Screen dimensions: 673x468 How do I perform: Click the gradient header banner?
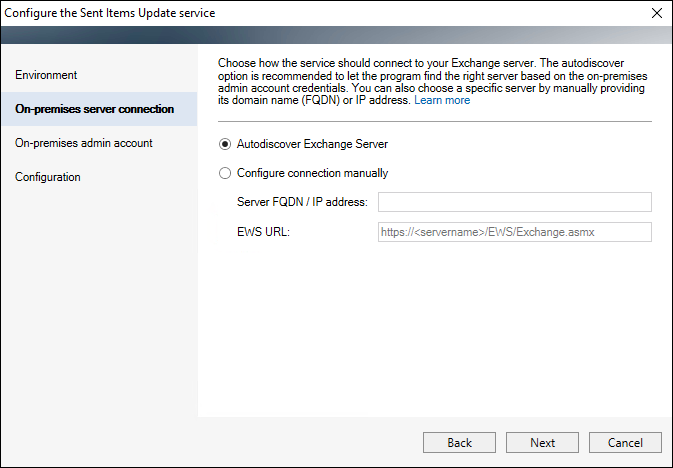[336, 35]
